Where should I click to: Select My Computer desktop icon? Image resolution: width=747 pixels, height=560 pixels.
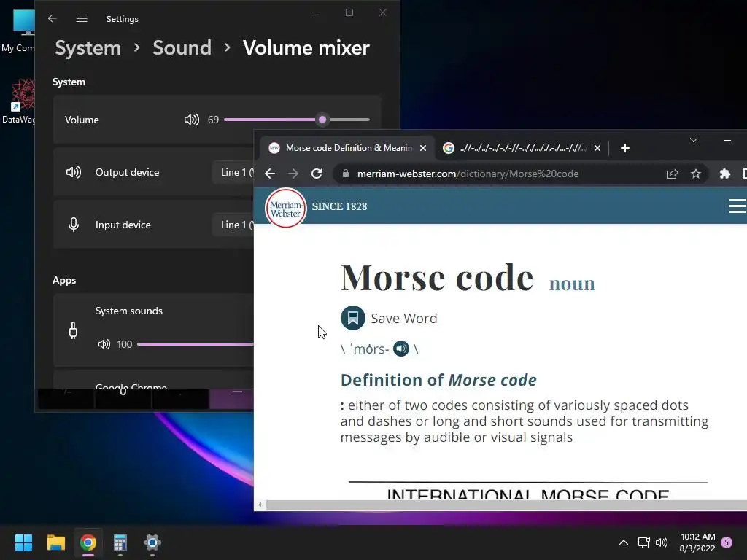point(19,30)
